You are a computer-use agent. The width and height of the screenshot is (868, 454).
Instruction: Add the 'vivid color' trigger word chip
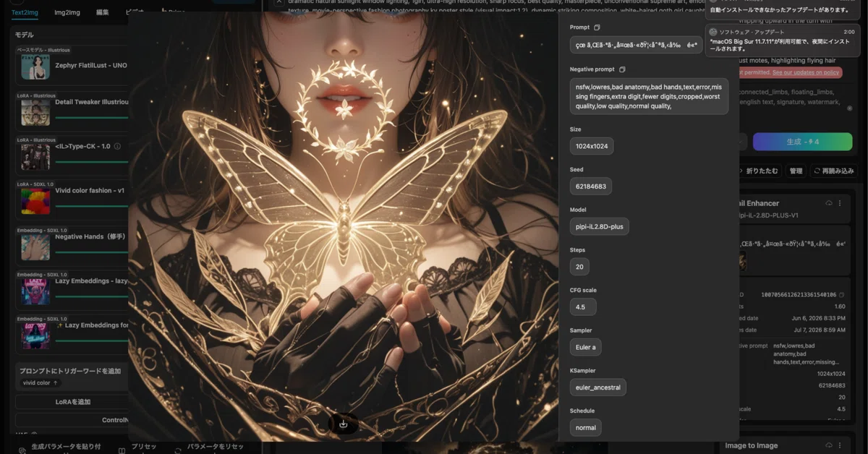point(41,382)
